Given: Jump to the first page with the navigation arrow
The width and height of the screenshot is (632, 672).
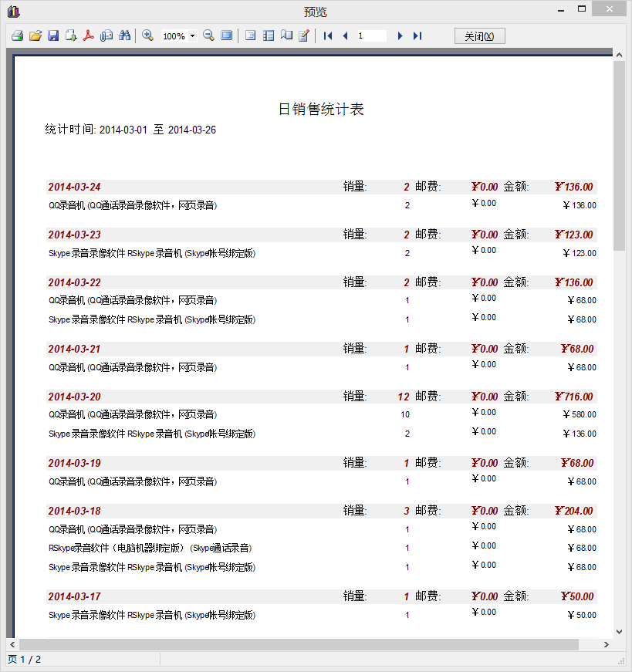Looking at the screenshot, I should [327, 35].
